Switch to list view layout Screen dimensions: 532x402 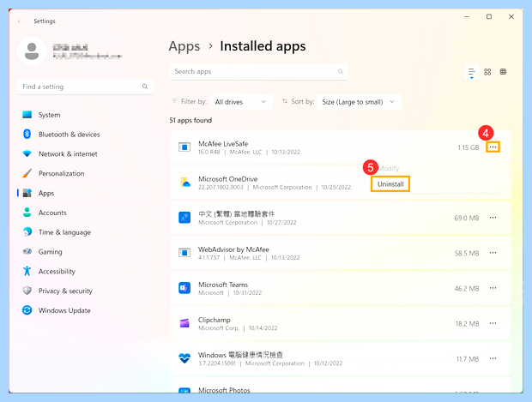click(472, 72)
